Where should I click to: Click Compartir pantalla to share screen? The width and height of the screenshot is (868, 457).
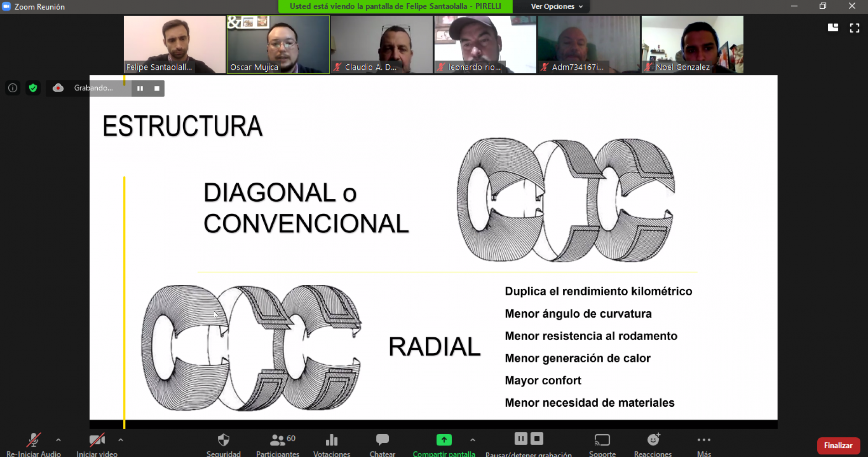tap(444, 440)
